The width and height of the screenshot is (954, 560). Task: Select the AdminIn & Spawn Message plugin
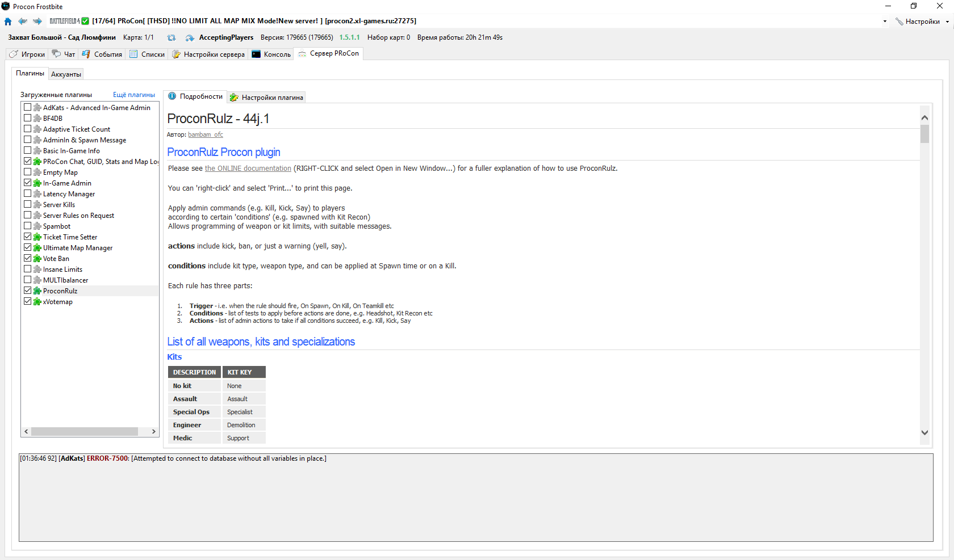[85, 140]
